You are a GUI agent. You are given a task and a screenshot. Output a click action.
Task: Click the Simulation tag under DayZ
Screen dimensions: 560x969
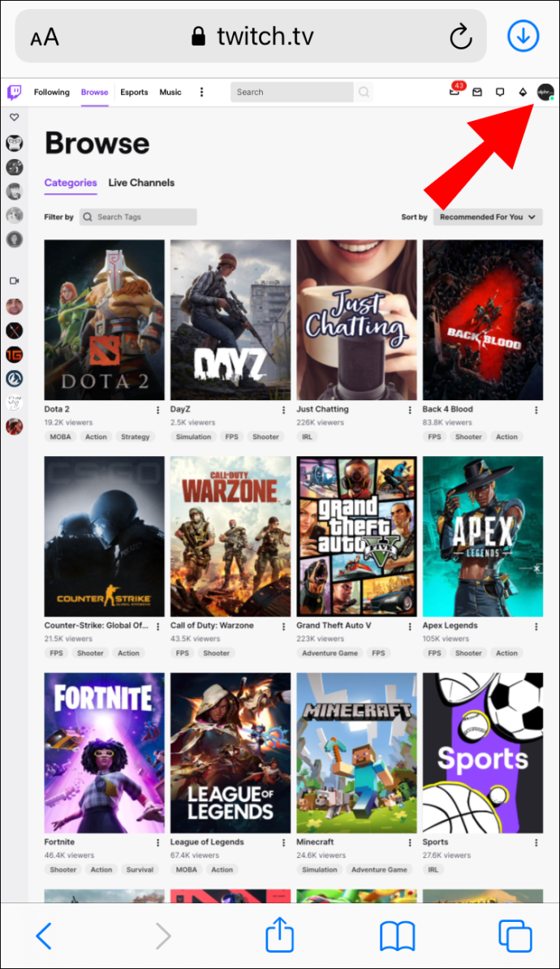point(193,437)
